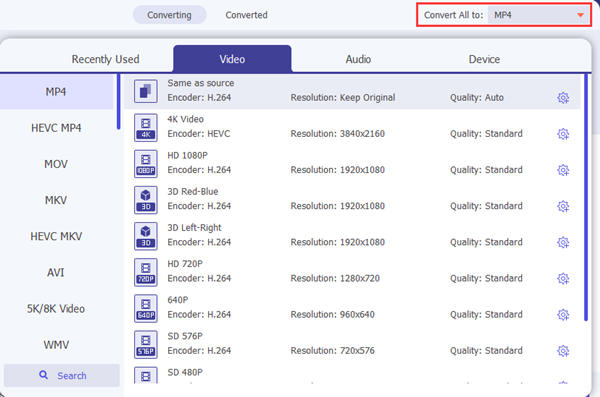
Task: Open settings gear for HD 1080P preset
Action: [562, 170]
